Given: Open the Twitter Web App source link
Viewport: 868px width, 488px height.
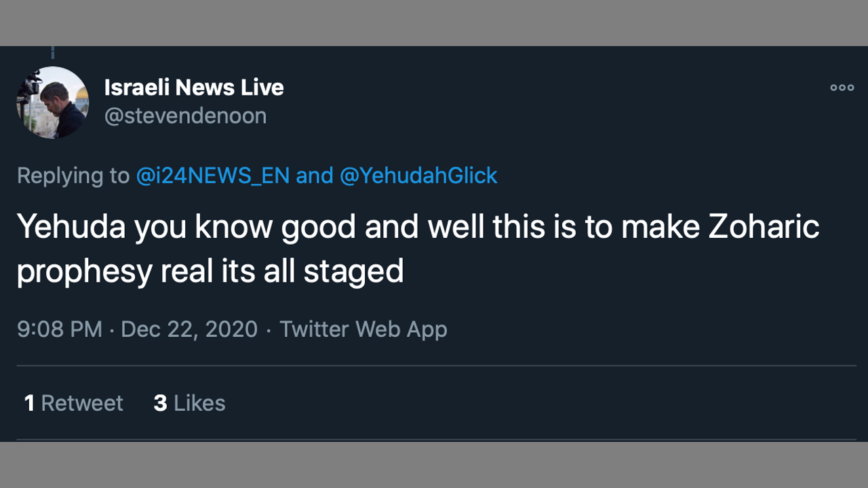Looking at the screenshot, I should pos(363,329).
